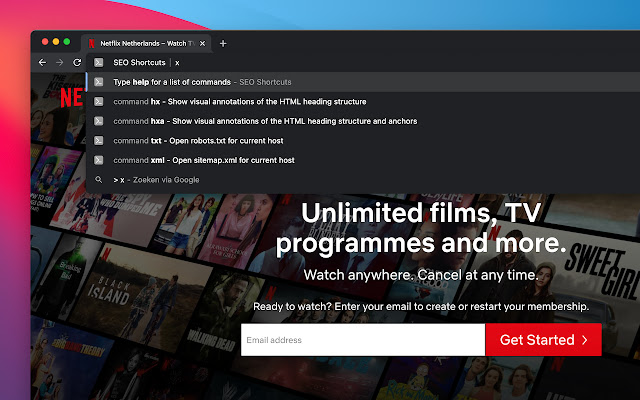Close the Netflix Netherlands tab
The height and width of the screenshot is (400, 640).
pos(202,43)
